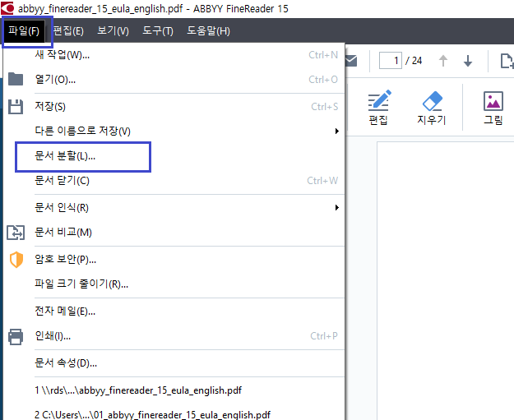
Task: Click the printer icon beside 인쇄(I)
Action: pyautogui.click(x=16, y=336)
